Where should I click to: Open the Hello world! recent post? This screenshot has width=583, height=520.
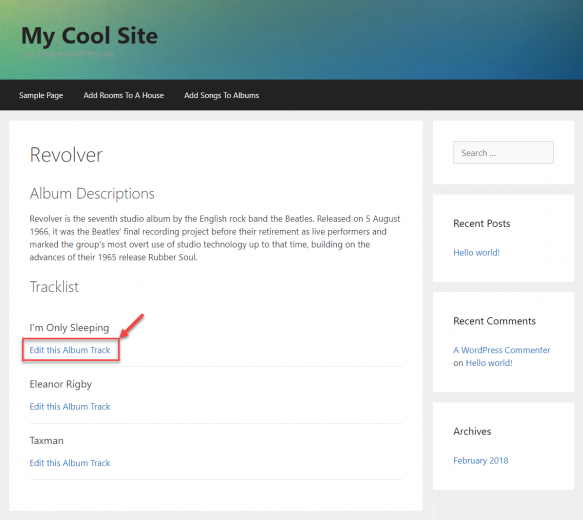tap(476, 253)
